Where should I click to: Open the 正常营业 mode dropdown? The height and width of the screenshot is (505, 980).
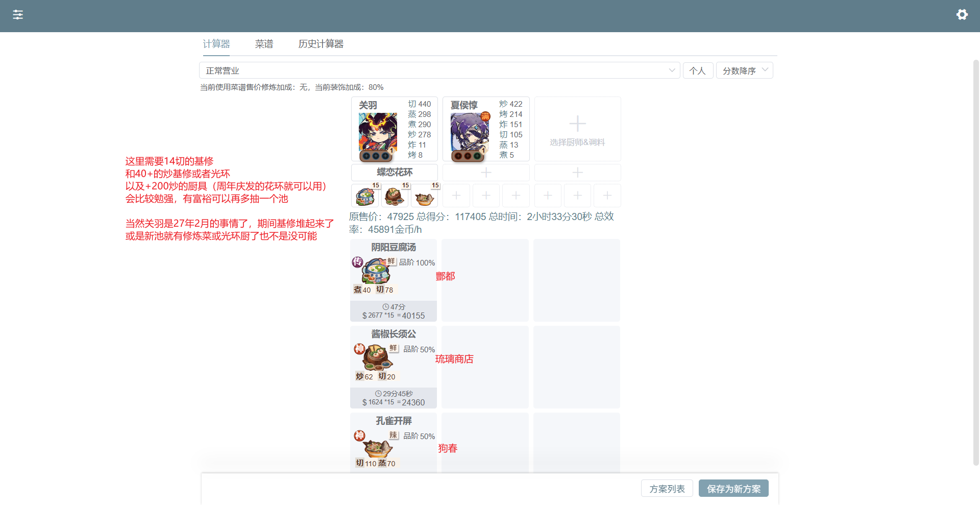coord(439,70)
